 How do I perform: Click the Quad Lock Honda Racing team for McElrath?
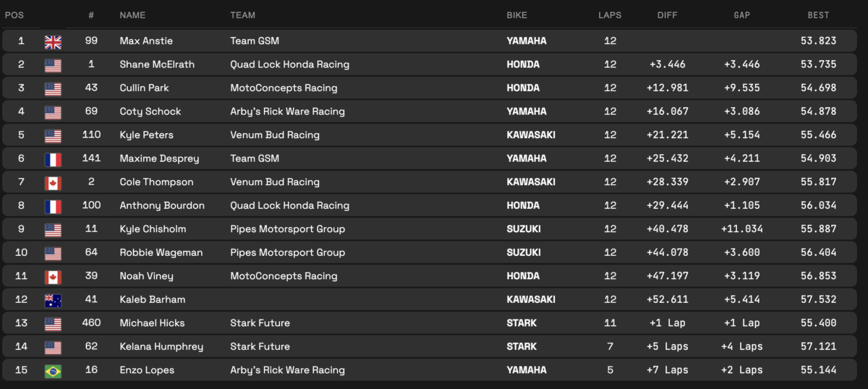[289, 64]
